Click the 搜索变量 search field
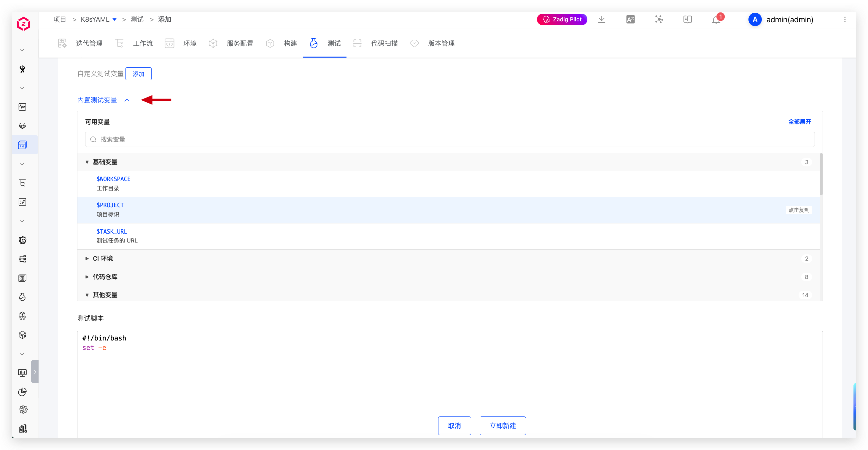The width and height of the screenshot is (868, 450). coord(449,140)
